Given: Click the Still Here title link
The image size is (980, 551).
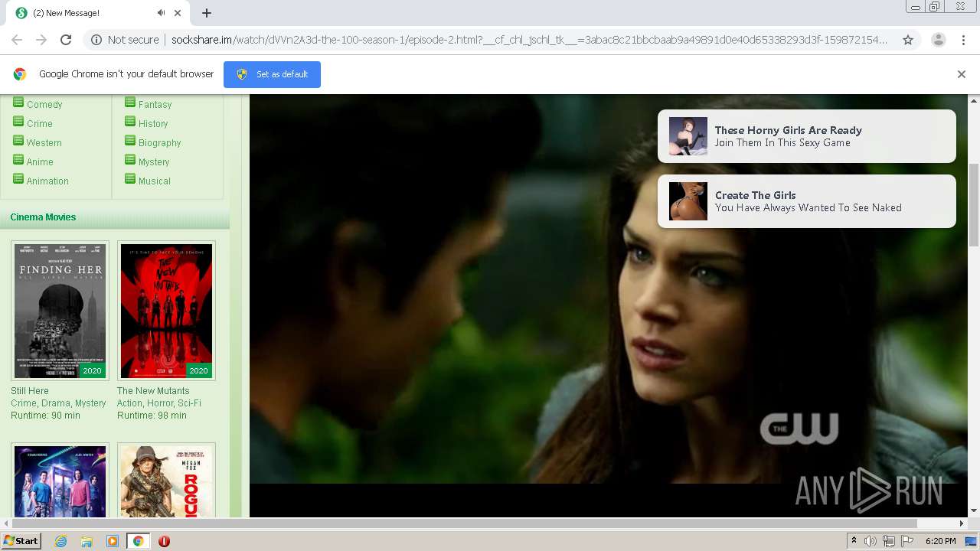Looking at the screenshot, I should [30, 391].
